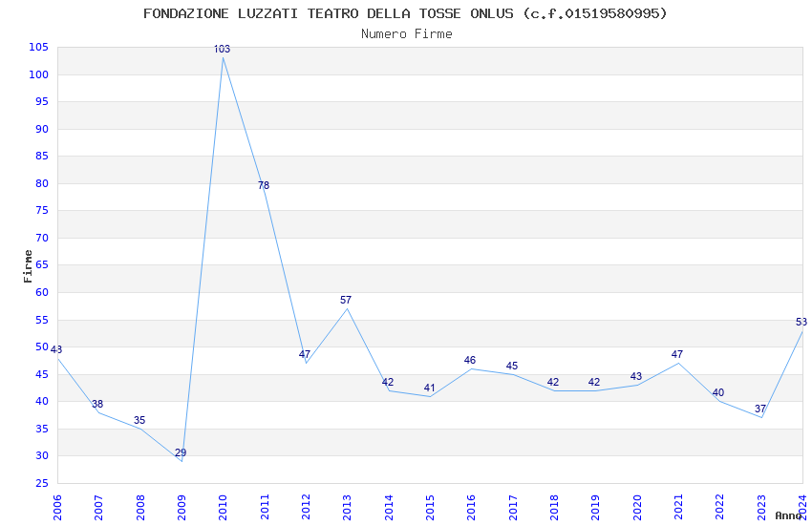Select the data point label 45 for 2017
The height and width of the screenshot is (525, 812).
click(512, 366)
